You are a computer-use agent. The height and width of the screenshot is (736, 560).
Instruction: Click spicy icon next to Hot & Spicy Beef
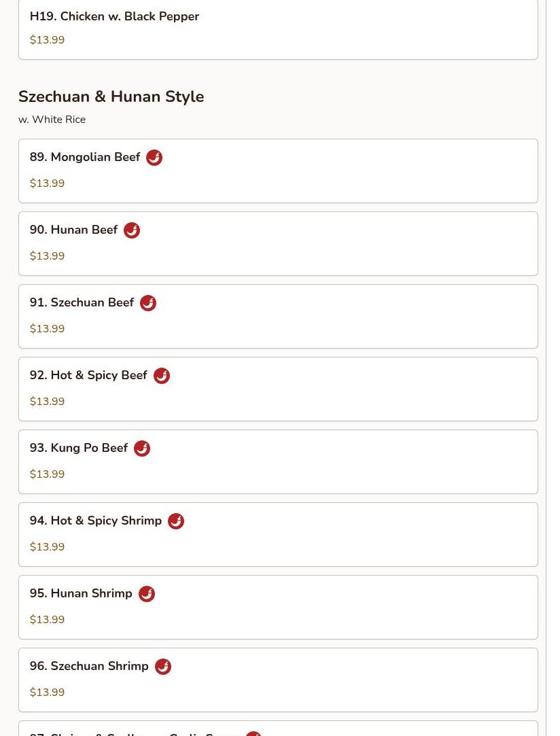[162, 376]
